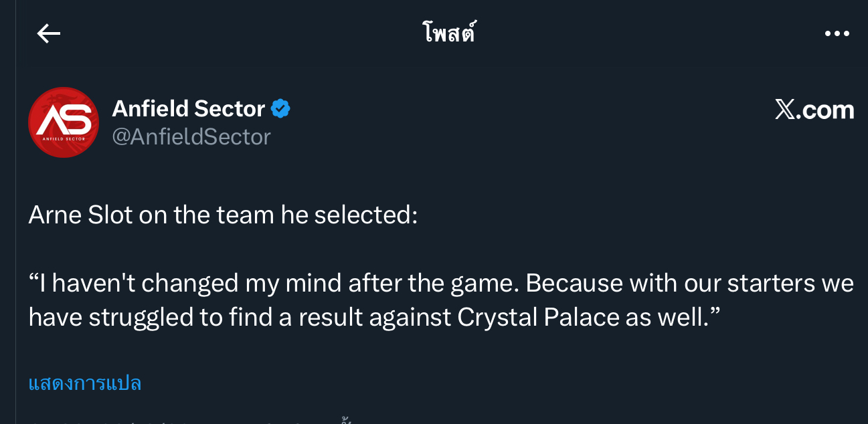This screenshot has width=868, height=424.
Task: Click the quote line starting 'I haven't changed'
Action: (x=441, y=283)
